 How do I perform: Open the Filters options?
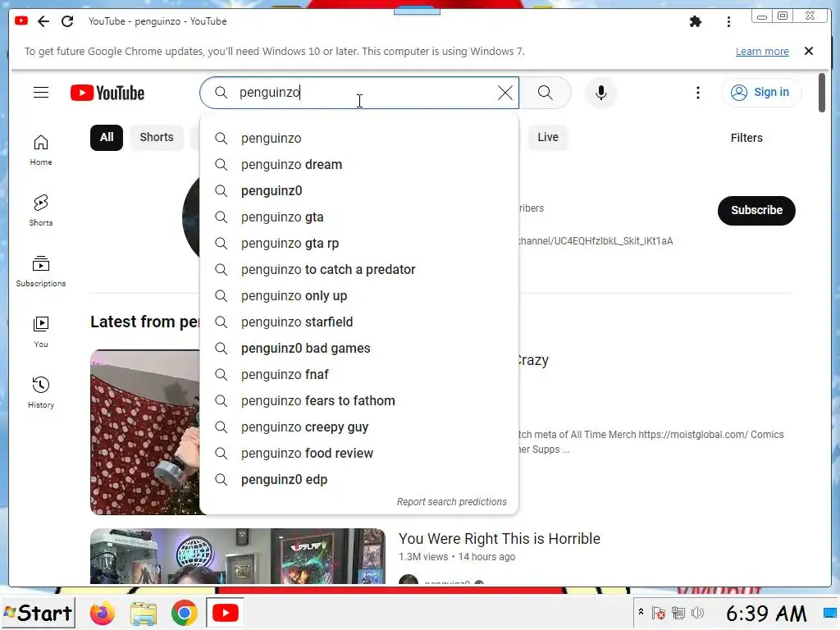tap(746, 138)
